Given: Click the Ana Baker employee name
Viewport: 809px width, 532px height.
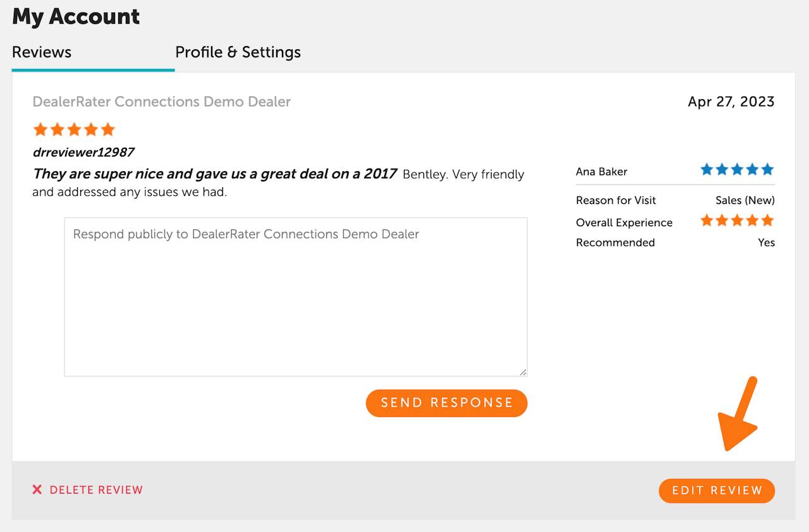Looking at the screenshot, I should [x=602, y=172].
